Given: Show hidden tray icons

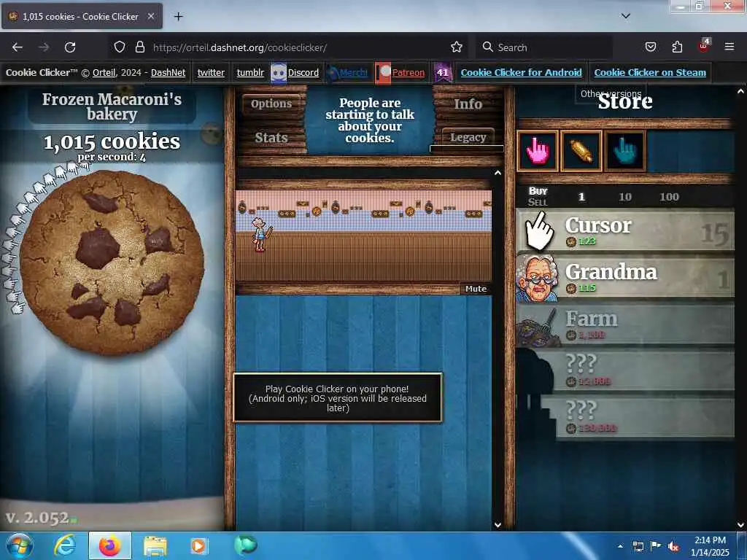Looking at the screenshot, I should [x=620, y=546].
